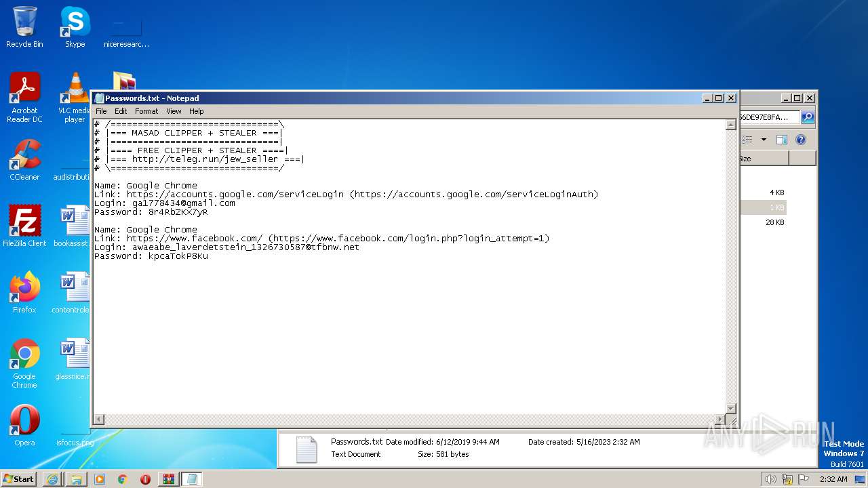Expand the Explorer view options dropdown arrow
The image size is (868, 488).
pos(764,140)
